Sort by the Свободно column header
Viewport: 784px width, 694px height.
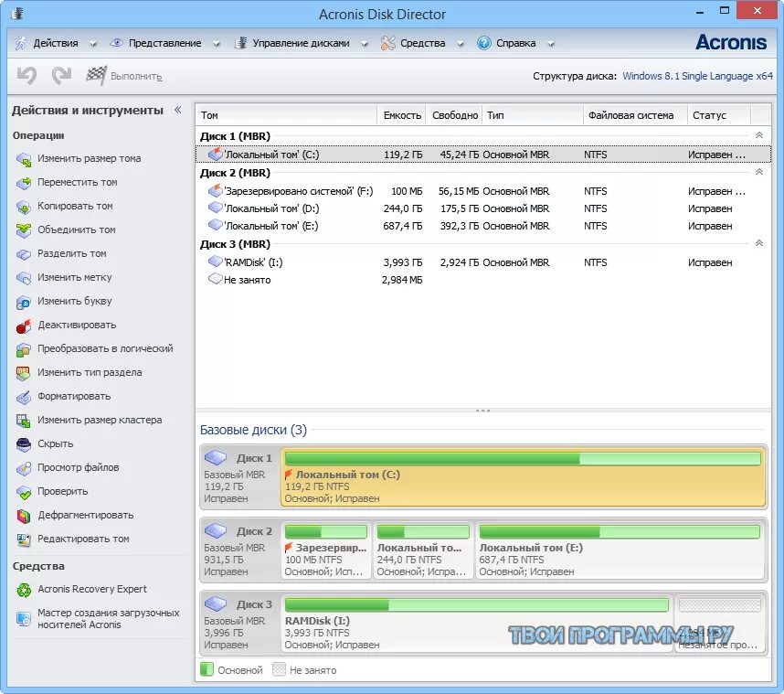[454, 115]
